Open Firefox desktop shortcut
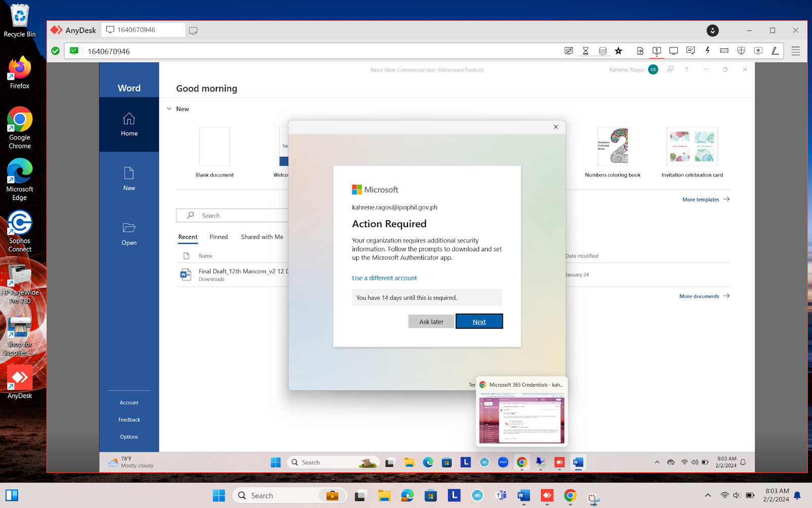812x508 pixels. (x=20, y=73)
